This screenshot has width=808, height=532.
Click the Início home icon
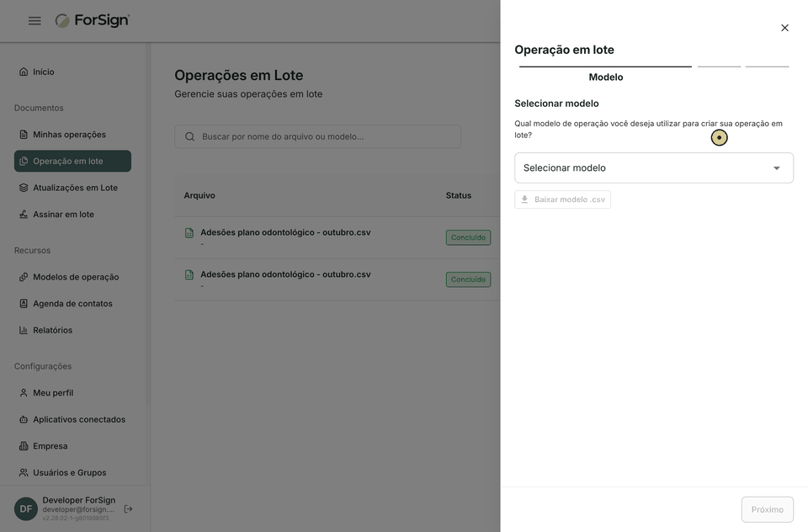pos(24,72)
